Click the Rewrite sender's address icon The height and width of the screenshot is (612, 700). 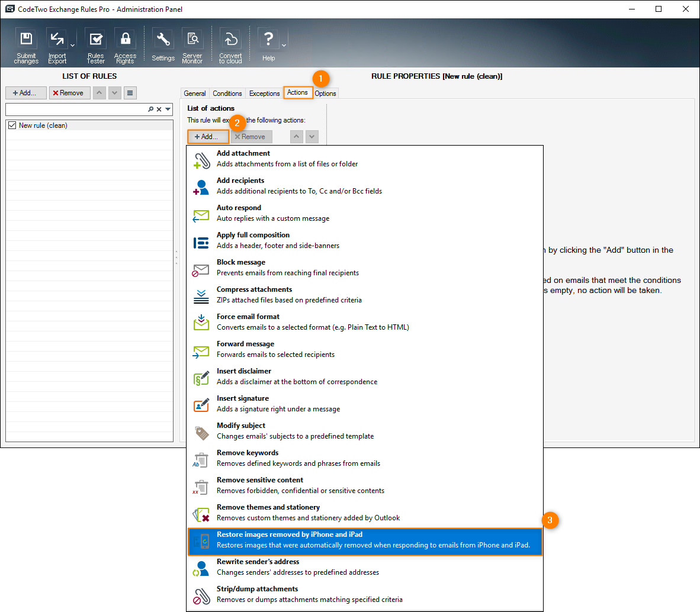tap(201, 569)
